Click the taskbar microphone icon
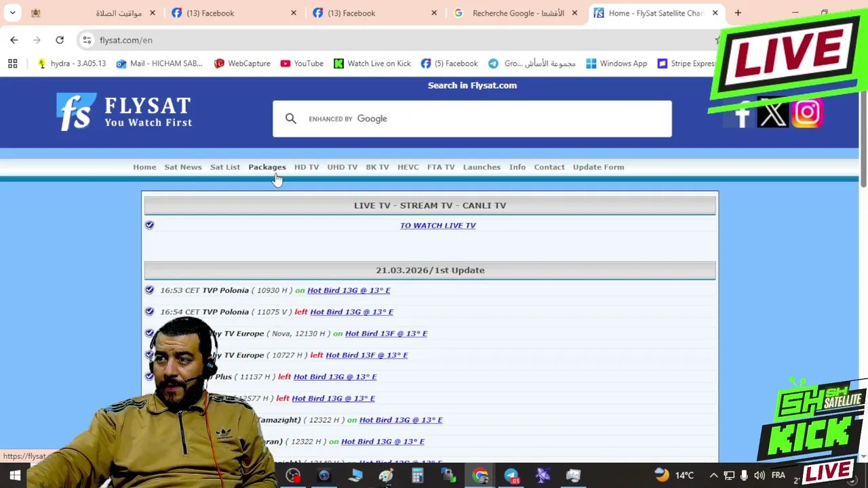Image resolution: width=868 pixels, height=488 pixels. coord(745,476)
